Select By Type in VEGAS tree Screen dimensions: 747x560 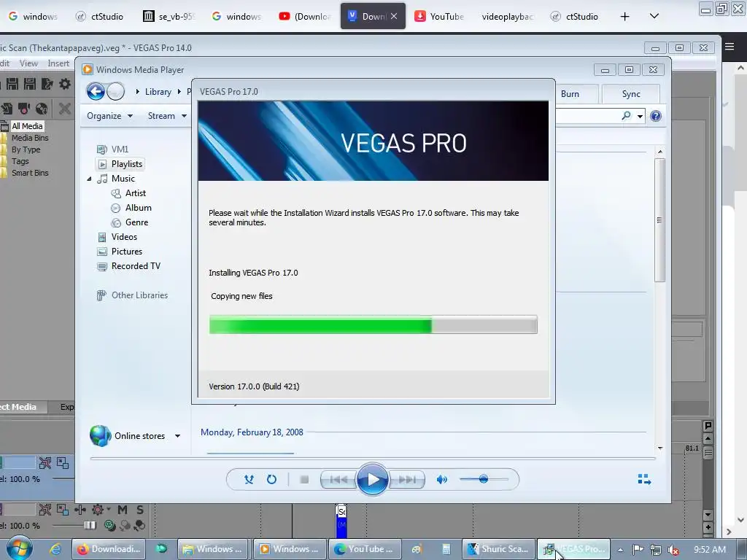click(x=26, y=149)
